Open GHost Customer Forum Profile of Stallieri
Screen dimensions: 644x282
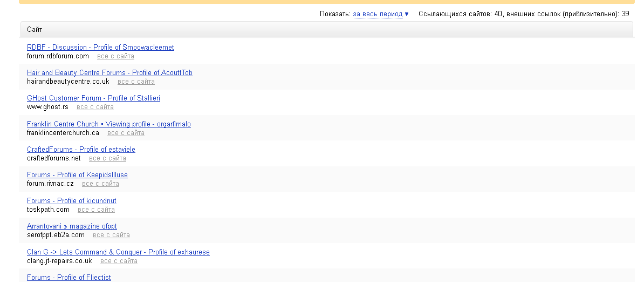pyautogui.click(x=93, y=98)
